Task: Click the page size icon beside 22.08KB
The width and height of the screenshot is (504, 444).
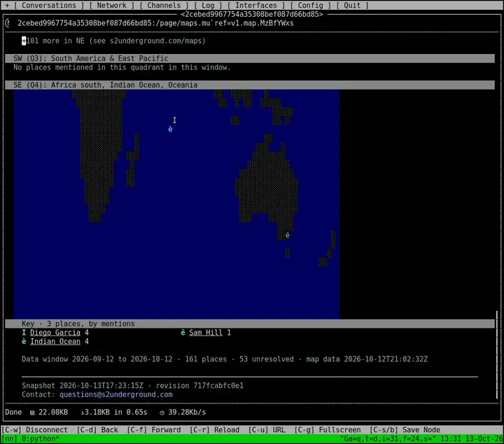Action: (32, 412)
